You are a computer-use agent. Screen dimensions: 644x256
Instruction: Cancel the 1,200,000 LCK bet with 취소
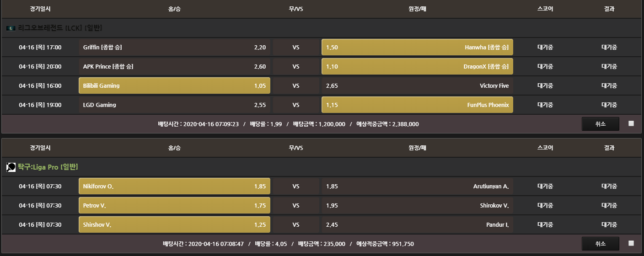click(600, 124)
